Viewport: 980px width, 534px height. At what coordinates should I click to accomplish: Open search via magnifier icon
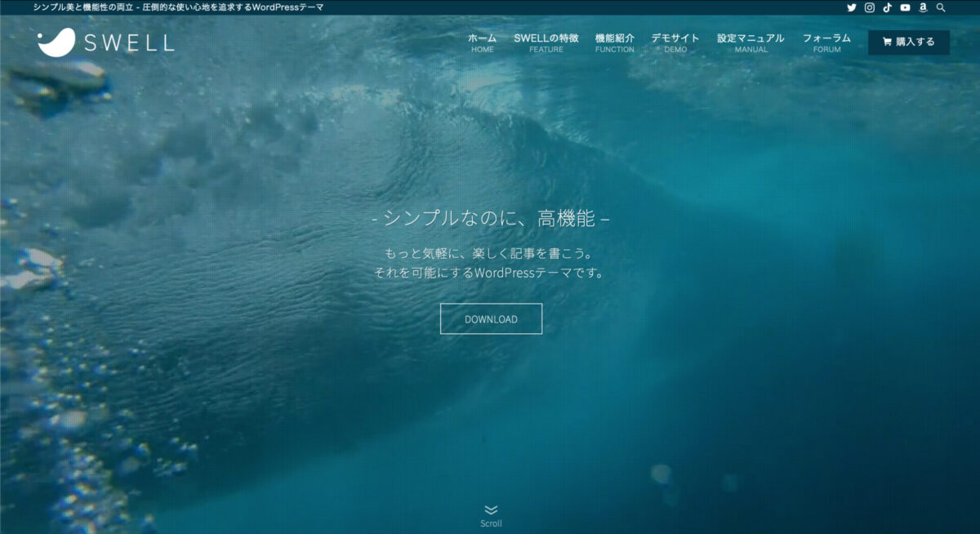[x=941, y=7]
